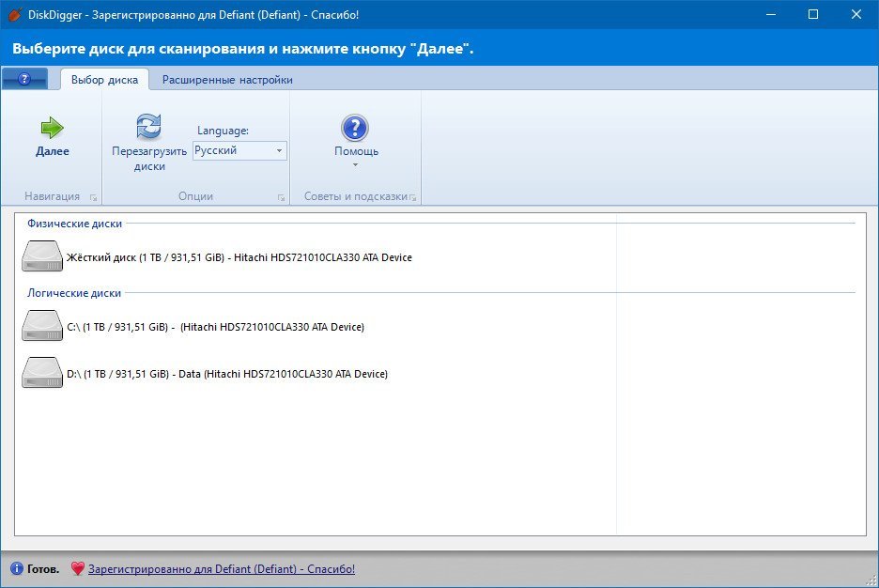Select the physical Hitachi hard disk icon

tap(42, 256)
